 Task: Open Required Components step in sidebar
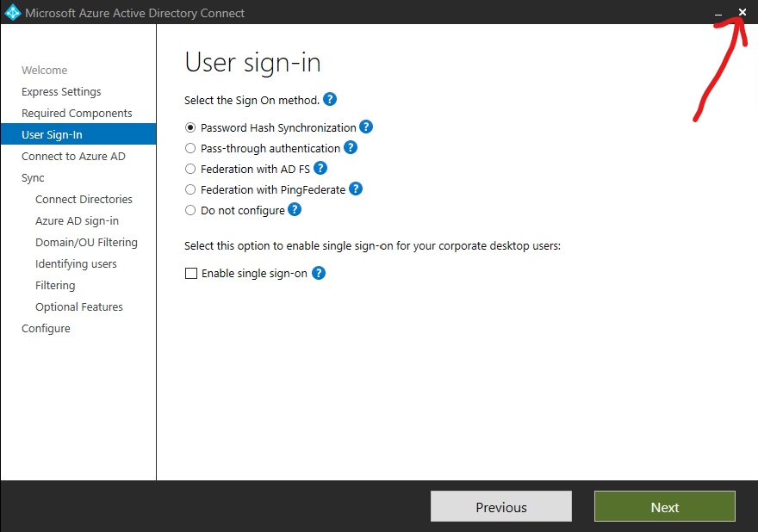(77, 113)
